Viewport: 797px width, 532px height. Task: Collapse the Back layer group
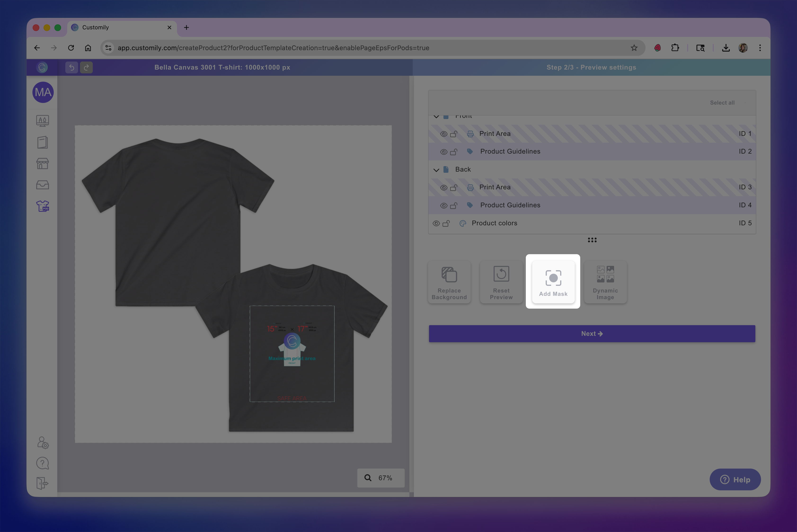pos(436,170)
